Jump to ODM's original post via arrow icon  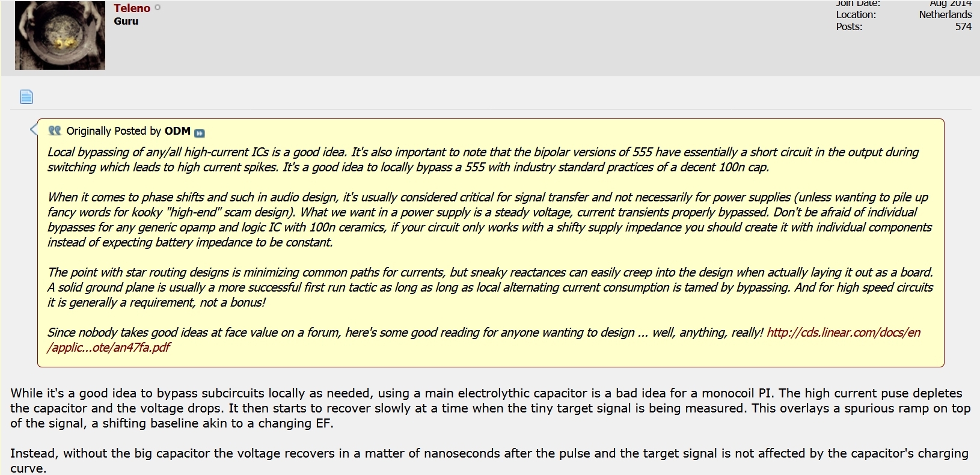(x=200, y=133)
